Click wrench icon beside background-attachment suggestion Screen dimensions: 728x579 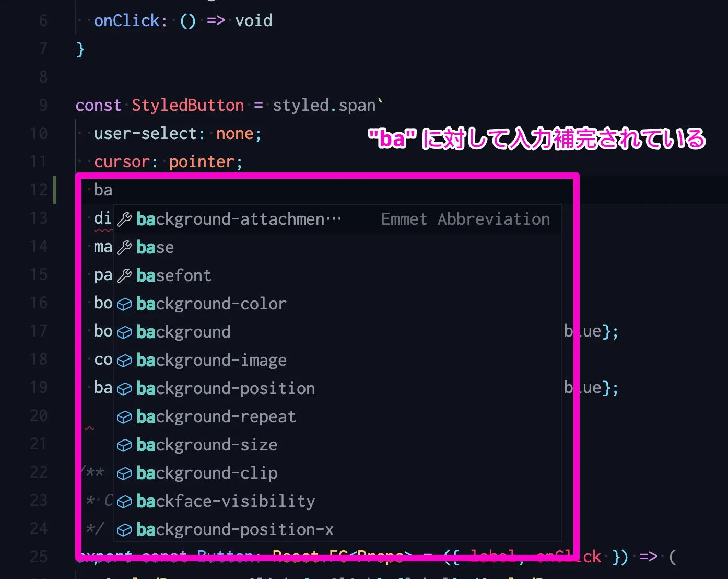(124, 219)
